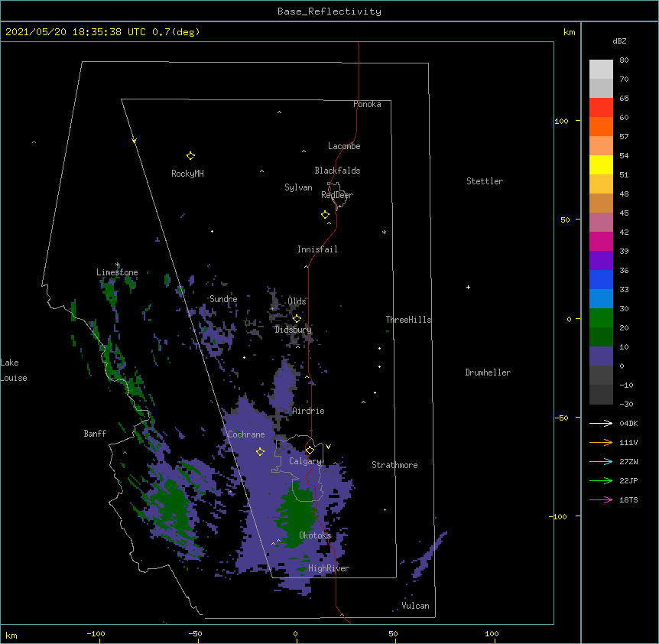Pick the dark green 10-20 dBZ swatch
Viewport: 659px width, 644px height.
click(x=601, y=337)
